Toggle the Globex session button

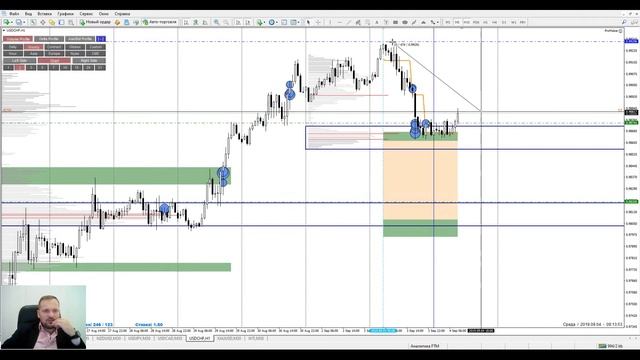click(75, 47)
